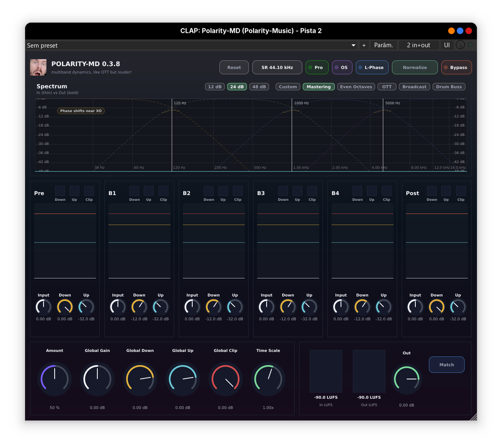The image size is (502, 448).
Task: Click the Reset button
Action: point(234,67)
